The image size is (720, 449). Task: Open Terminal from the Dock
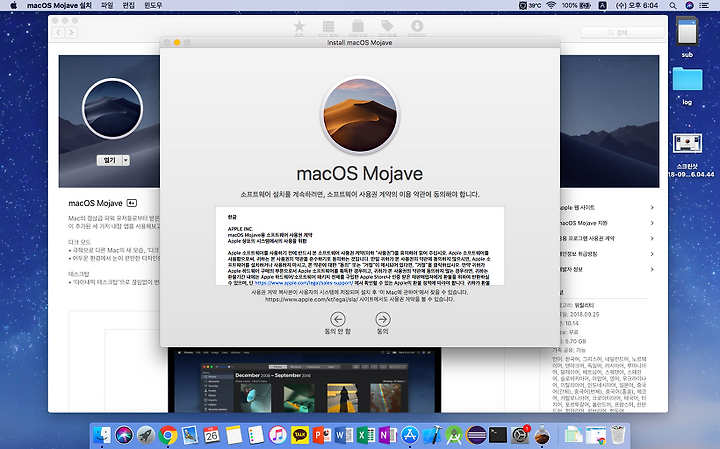pos(498,435)
